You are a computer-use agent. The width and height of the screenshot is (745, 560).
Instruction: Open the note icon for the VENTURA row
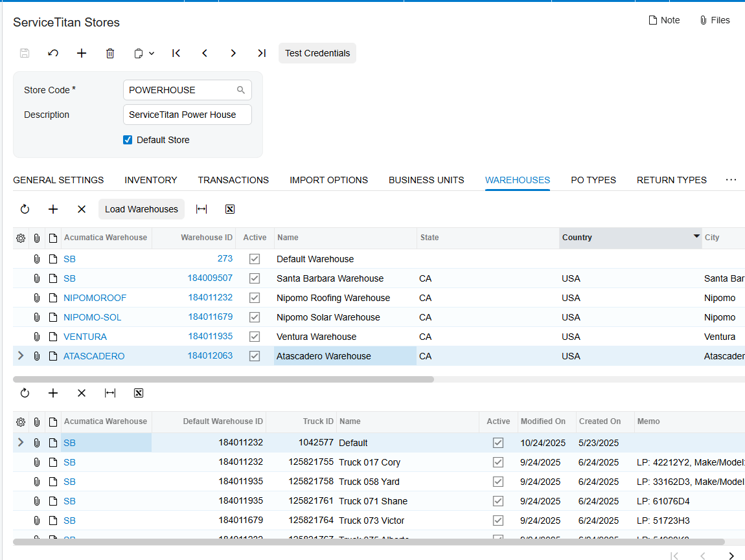click(53, 337)
